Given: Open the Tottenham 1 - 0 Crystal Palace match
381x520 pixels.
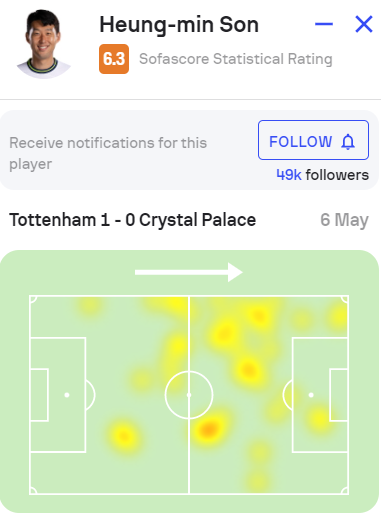Looking at the screenshot, I should pyautogui.click(x=133, y=220).
